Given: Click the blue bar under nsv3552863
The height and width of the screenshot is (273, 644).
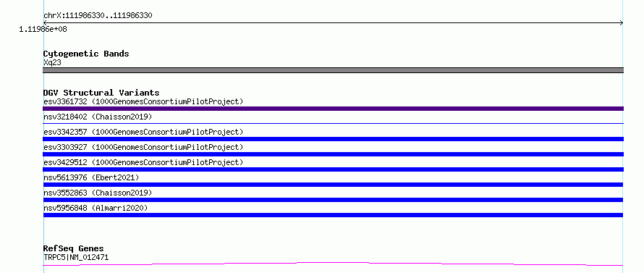Looking at the screenshot, I should pyautogui.click(x=333, y=200).
